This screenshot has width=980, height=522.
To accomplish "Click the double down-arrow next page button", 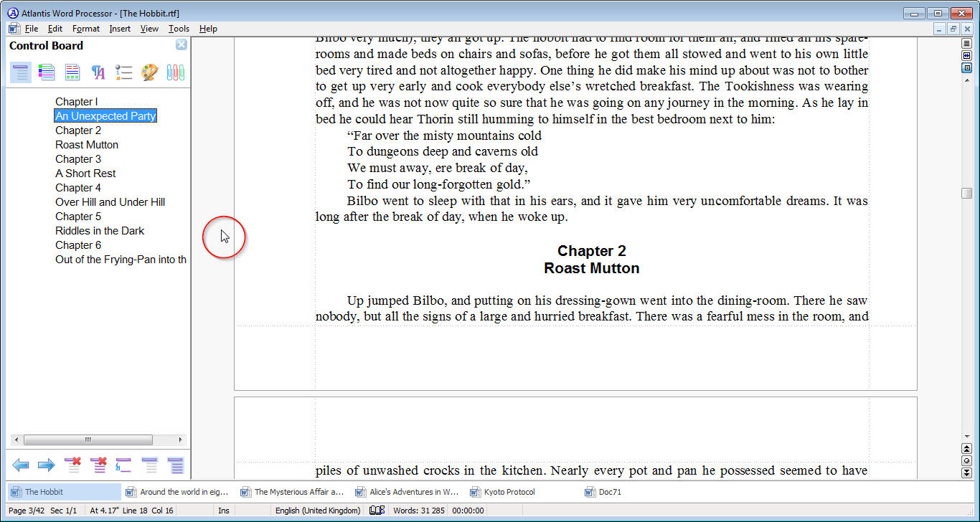I will (966, 473).
